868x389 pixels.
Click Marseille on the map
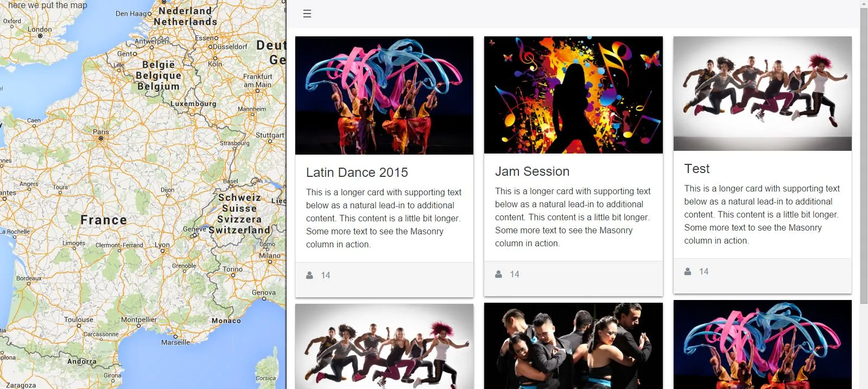[x=176, y=342]
